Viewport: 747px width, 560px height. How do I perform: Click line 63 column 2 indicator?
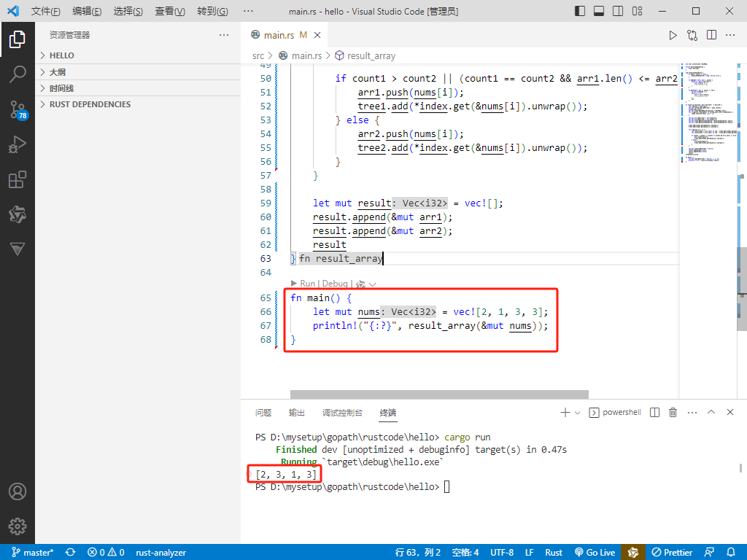418,553
